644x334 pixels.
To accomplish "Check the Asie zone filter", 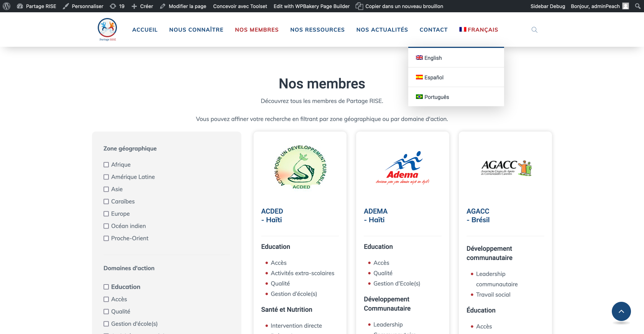I will [106, 189].
